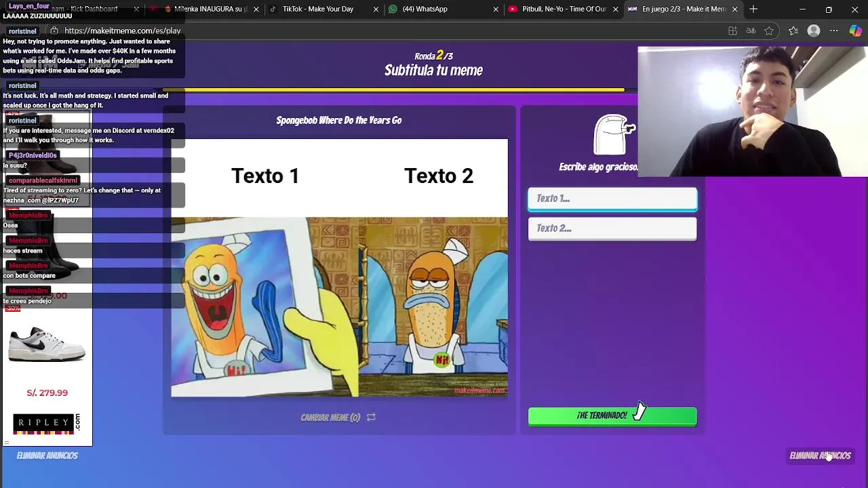This screenshot has width=868, height=488.
Task: Click the WhatsApp favicon on its tab
Action: [x=393, y=9]
